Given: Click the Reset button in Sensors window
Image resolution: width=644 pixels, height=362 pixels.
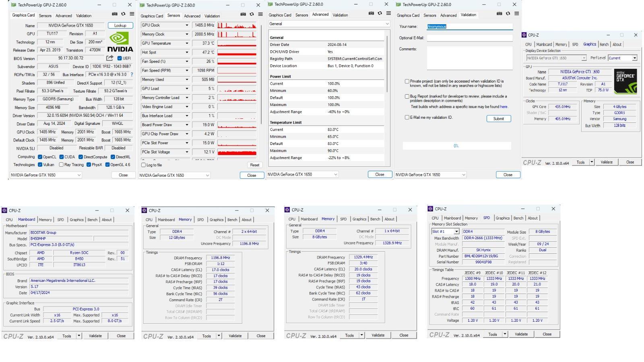Looking at the screenshot, I should tap(254, 165).
